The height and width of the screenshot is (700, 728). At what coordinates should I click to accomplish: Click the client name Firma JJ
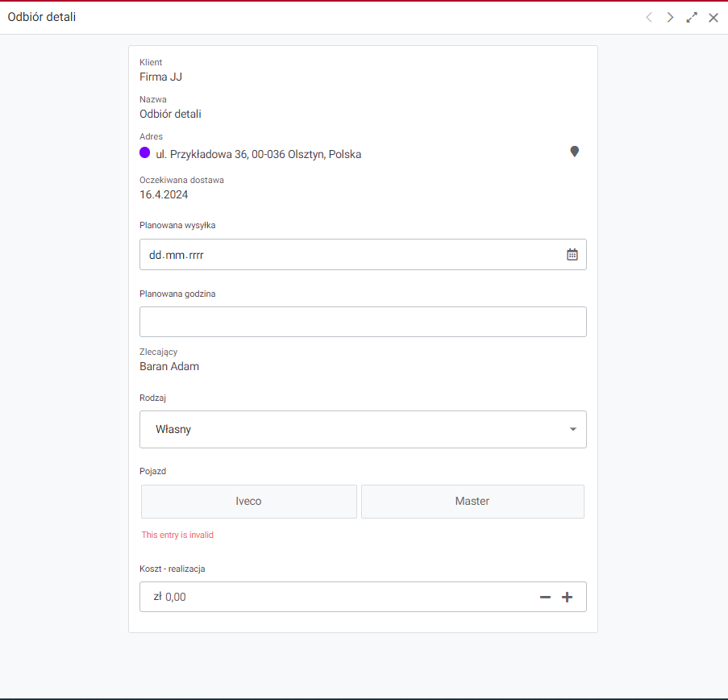pyautogui.click(x=161, y=77)
